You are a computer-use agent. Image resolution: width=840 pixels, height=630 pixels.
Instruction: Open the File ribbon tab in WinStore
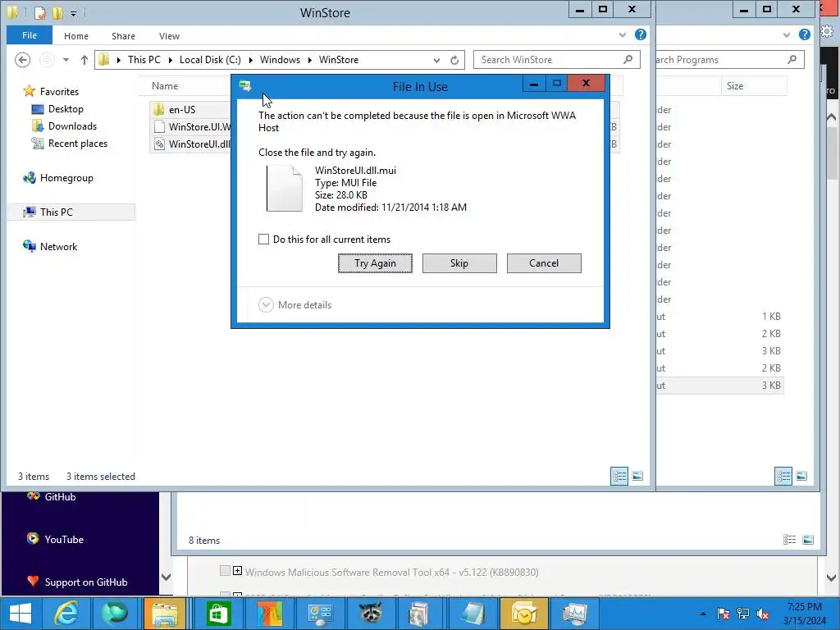point(30,35)
